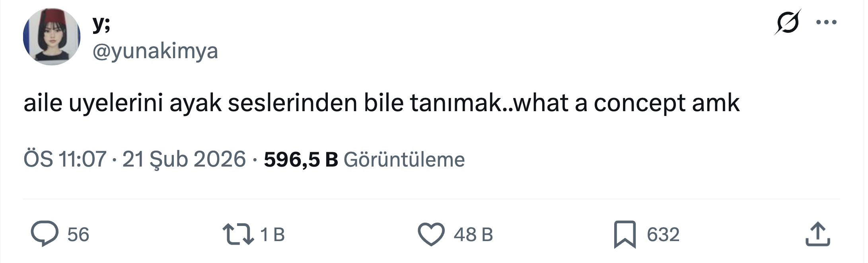Open the profile picture with red fez

coord(52,37)
